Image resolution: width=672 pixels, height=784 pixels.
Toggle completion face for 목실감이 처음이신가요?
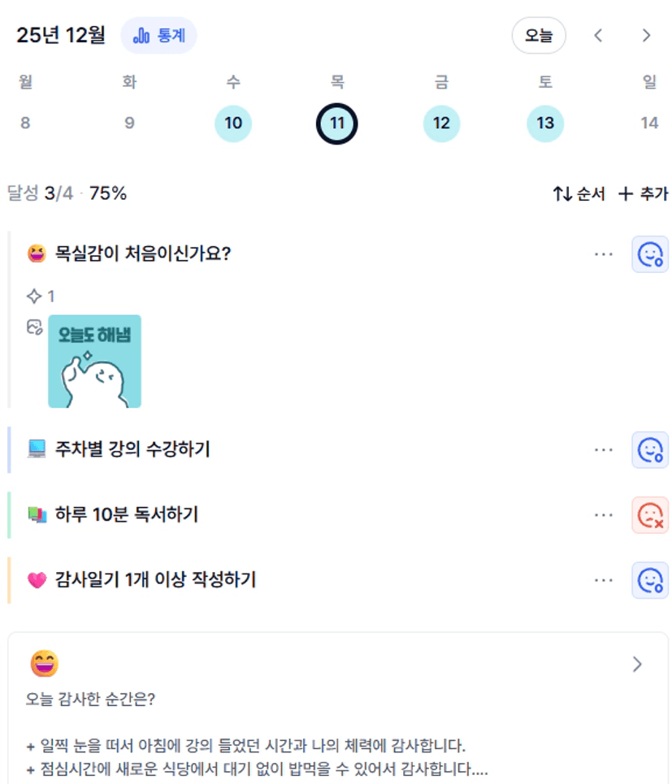tap(650, 254)
